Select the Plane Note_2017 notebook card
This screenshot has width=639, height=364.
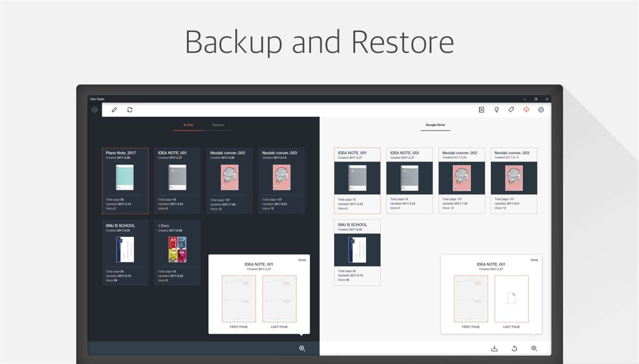[x=125, y=181]
